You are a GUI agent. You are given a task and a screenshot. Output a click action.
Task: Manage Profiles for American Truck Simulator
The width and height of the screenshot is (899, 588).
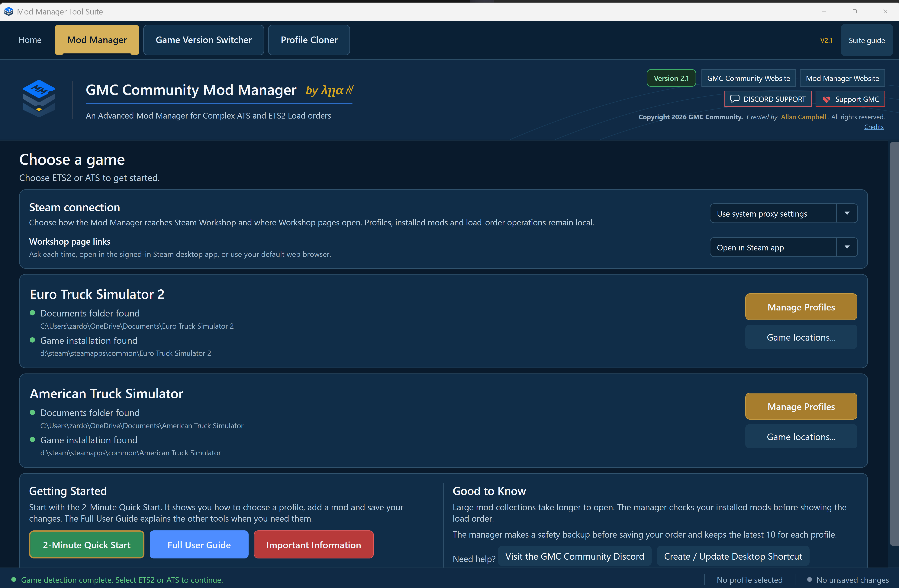pyautogui.click(x=801, y=406)
